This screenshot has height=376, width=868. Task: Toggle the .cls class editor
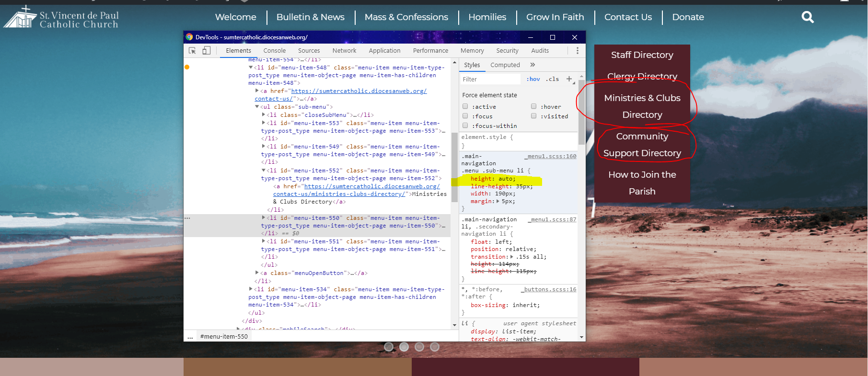(x=553, y=79)
